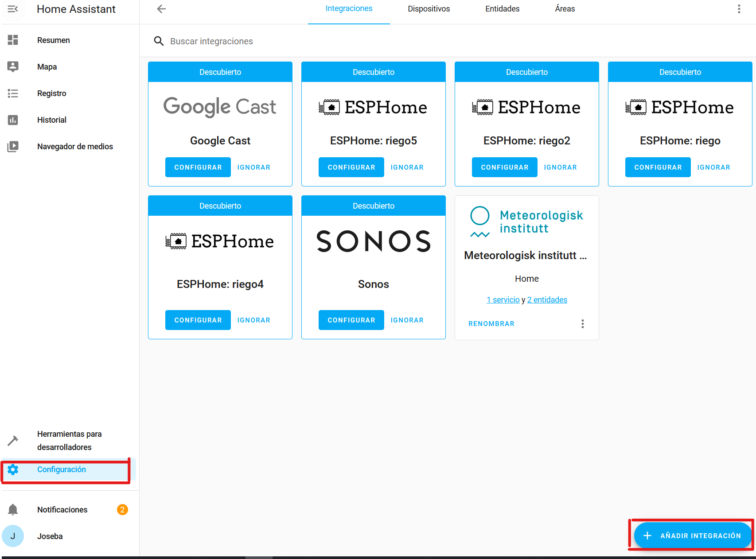Click the Meteorologisk institutt card title text

[x=526, y=256]
